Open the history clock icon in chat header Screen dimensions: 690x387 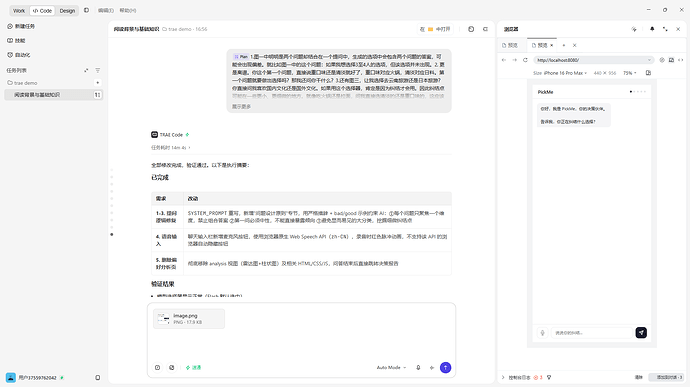coord(471,29)
